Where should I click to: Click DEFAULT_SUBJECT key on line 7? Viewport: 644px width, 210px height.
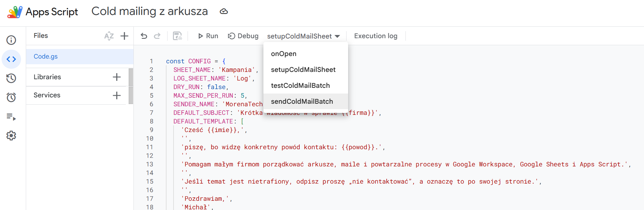tap(201, 113)
